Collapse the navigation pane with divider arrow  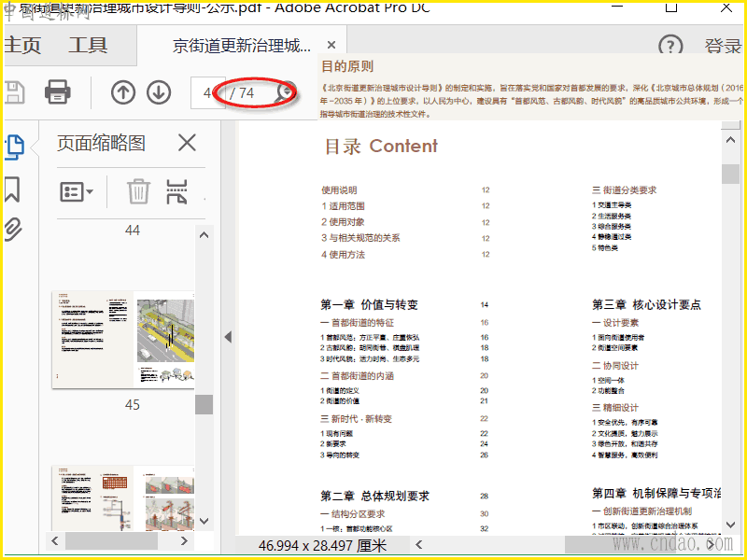pos(228,337)
